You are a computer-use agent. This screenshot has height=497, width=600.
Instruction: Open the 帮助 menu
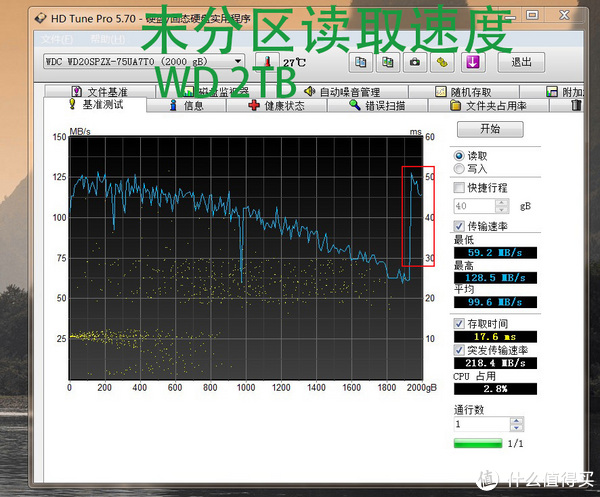[x=108, y=39]
